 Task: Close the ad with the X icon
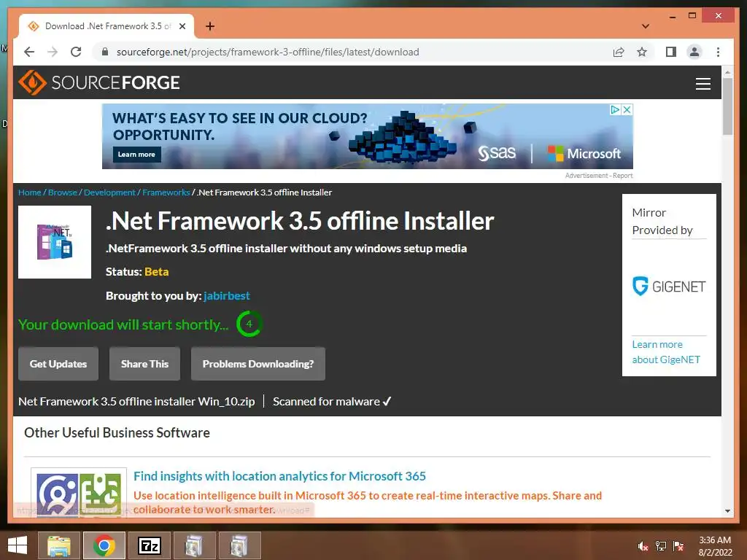tap(627, 109)
